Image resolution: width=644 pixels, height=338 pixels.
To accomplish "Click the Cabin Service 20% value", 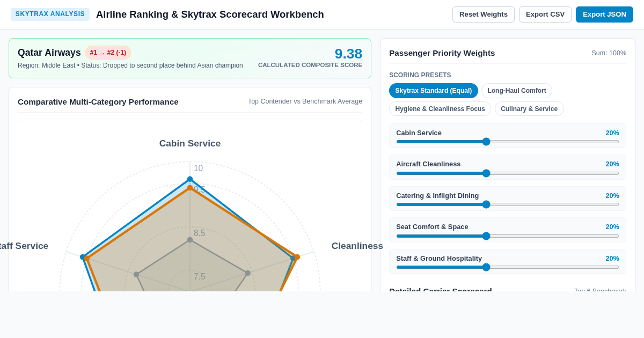I will [612, 133].
